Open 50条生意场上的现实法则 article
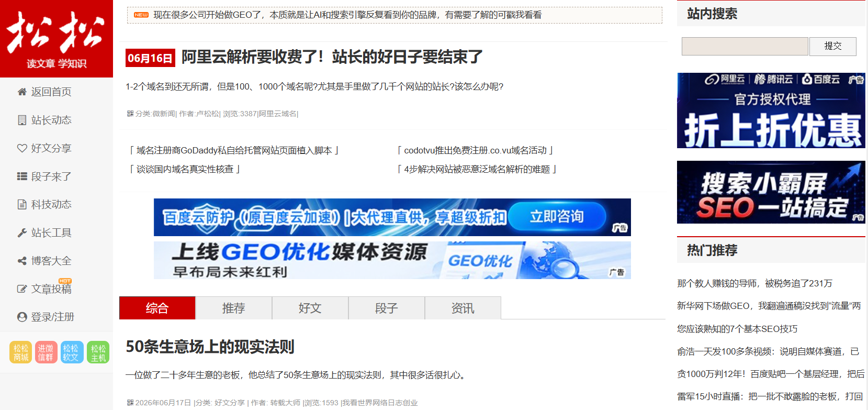 pos(210,347)
